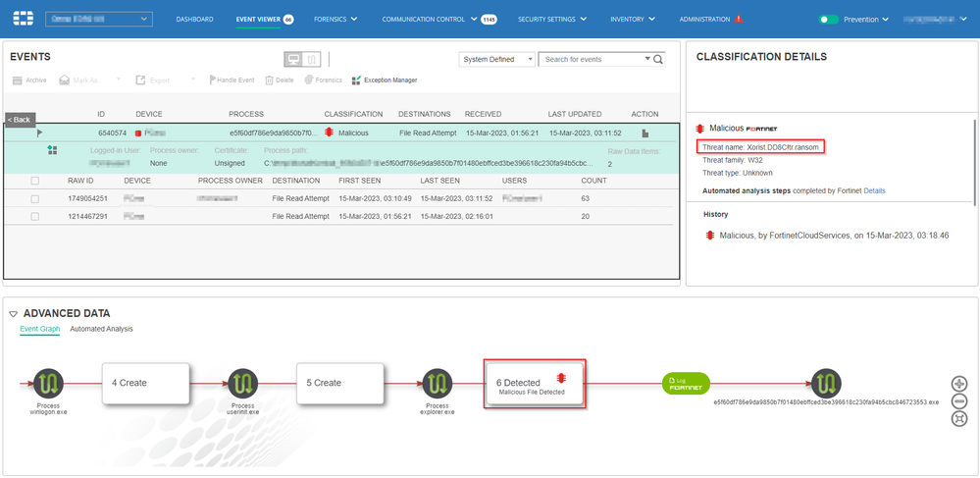The width and height of the screenshot is (980, 478).
Task: Click the Back button
Action: (x=20, y=120)
